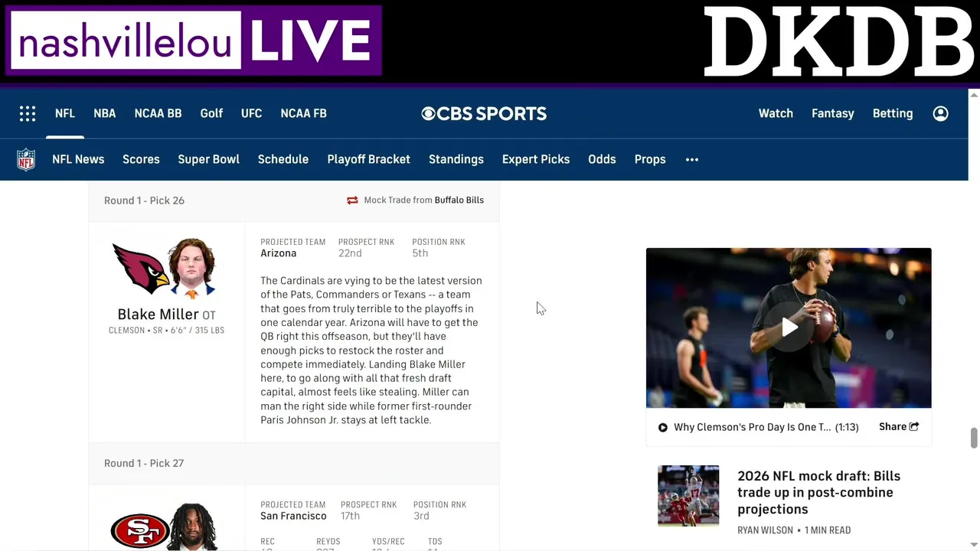
Task: Click the San Francisco 49ers logo
Action: pos(139,530)
